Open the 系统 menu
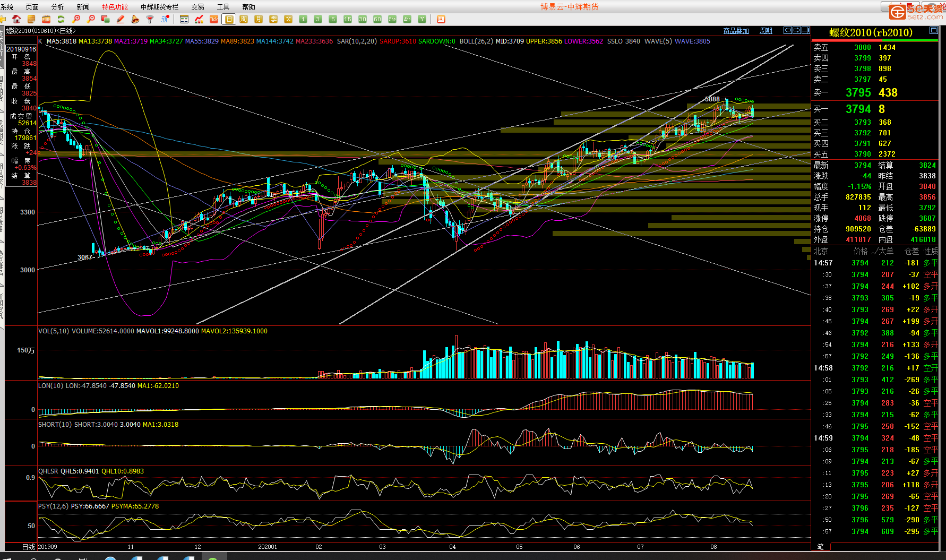946x560 pixels. (x=7, y=7)
